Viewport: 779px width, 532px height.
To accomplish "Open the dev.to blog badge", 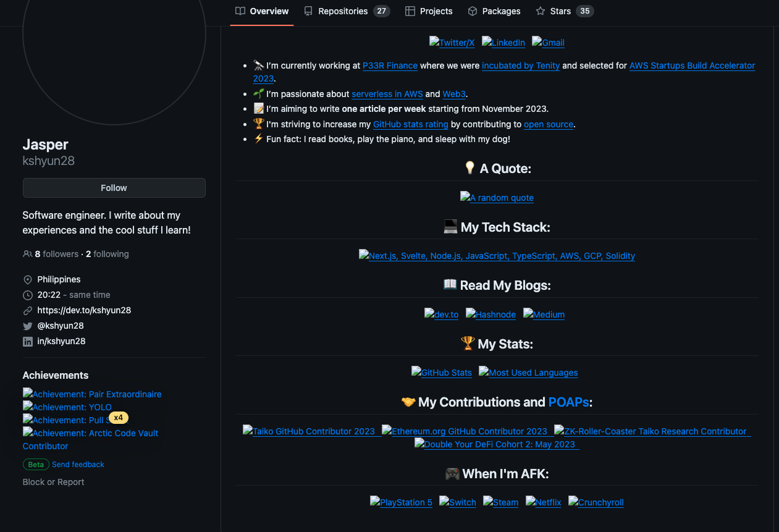I will (441, 315).
